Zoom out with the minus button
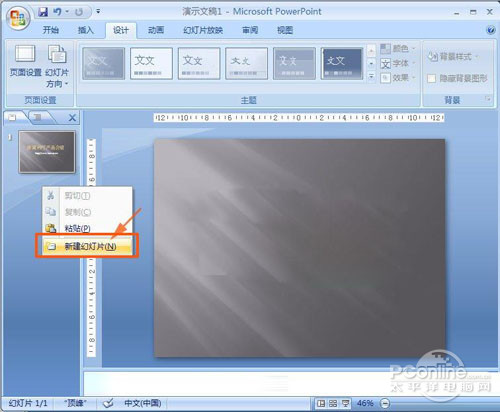Screen dimensions: 500x412 [x=385, y=404]
